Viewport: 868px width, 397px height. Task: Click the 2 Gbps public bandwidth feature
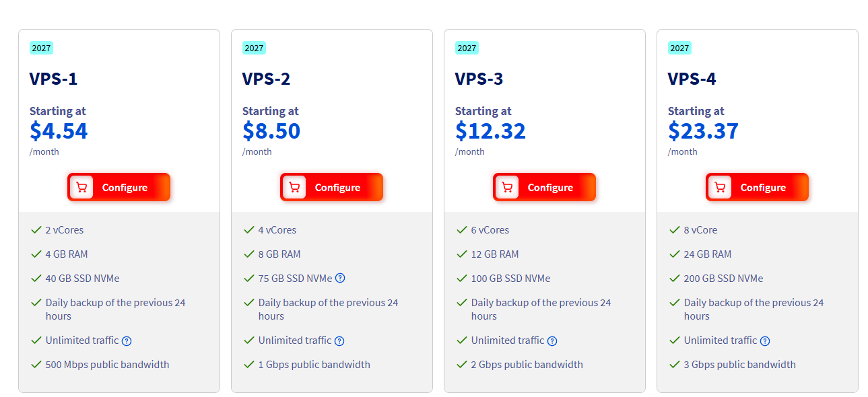(x=527, y=365)
